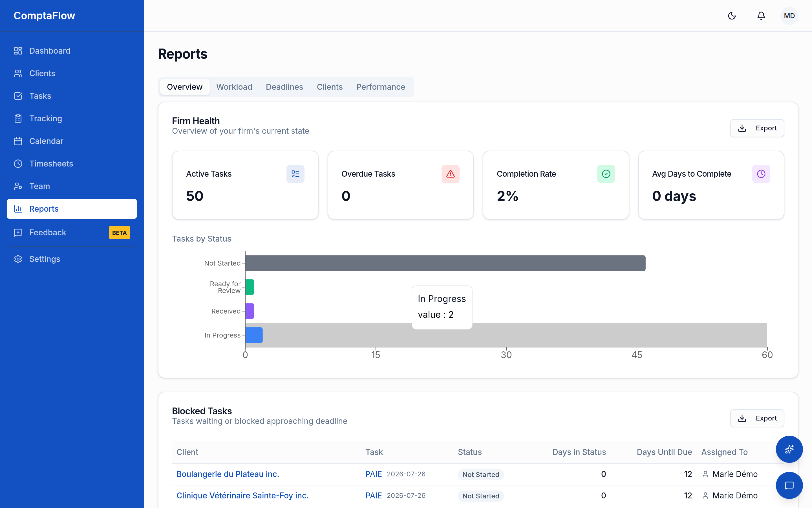Click the Not Started badge in Clinique row

click(x=481, y=496)
